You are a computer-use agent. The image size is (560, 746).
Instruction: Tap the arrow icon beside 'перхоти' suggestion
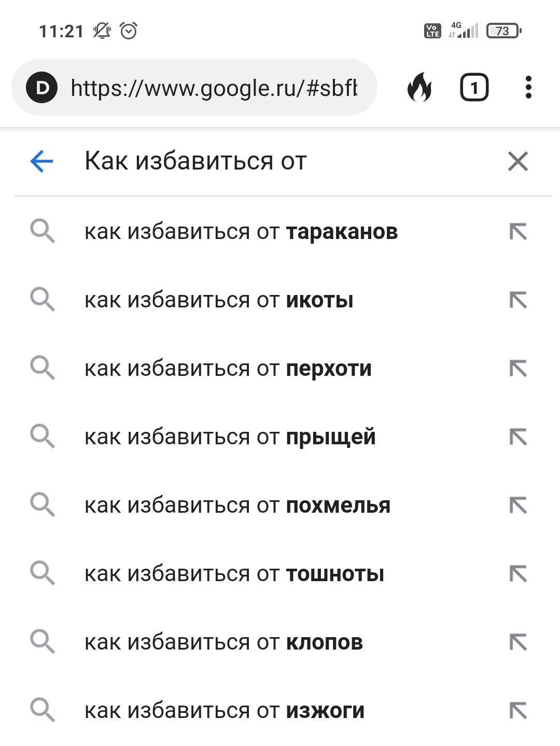(517, 369)
